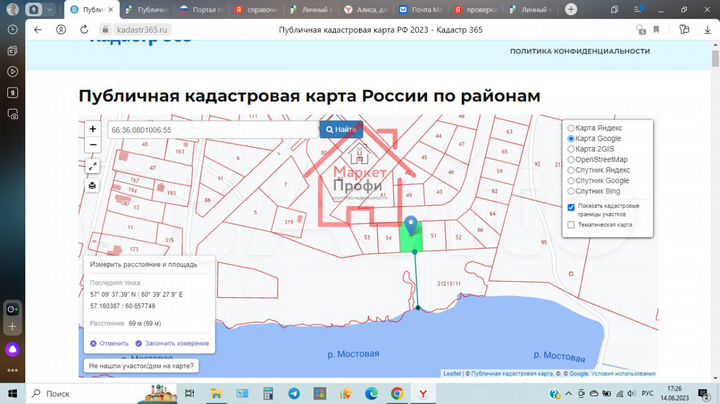This screenshot has width=720, height=404.
Task: Open new browser tab with plus
Action: (x=571, y=9)
